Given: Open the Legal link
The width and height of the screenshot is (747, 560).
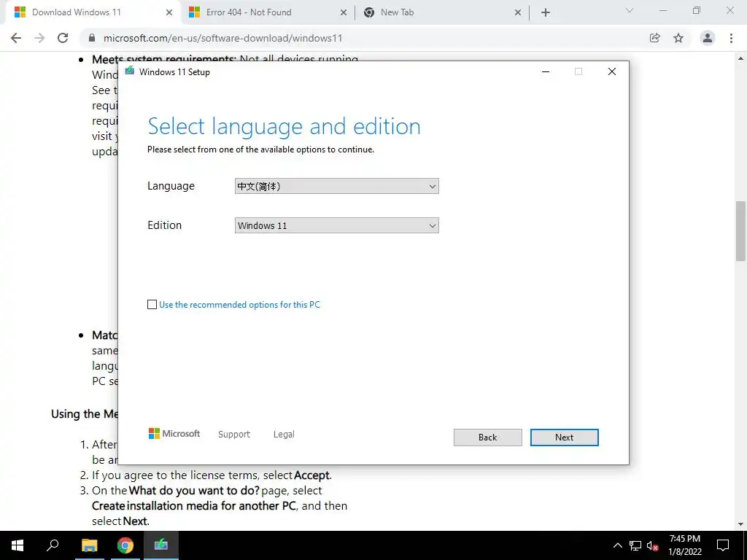Looking at the screenshot, I should click(x=284, y=435).
